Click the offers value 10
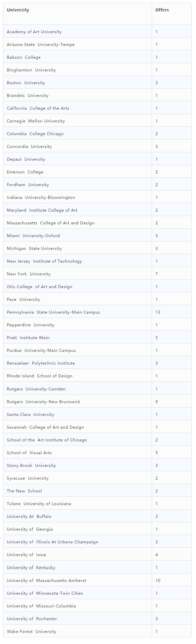This screenshot has height=644, width=196. 158,580
